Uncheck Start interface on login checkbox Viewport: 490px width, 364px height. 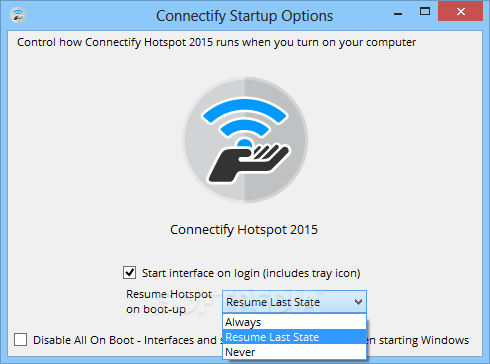(129, 273)
